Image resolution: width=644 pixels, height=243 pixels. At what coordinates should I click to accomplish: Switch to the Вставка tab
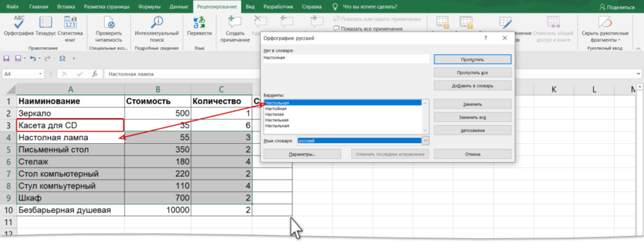(65, 6)
